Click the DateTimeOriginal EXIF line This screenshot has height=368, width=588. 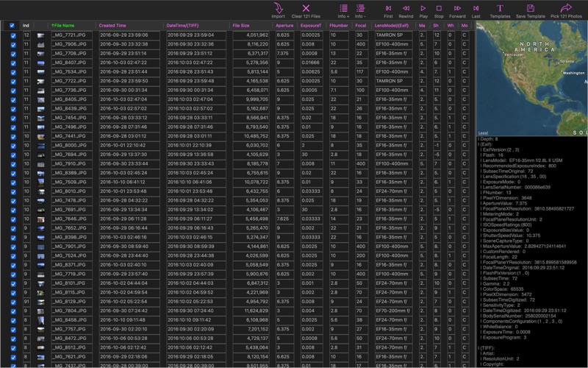tap(523, 268)
